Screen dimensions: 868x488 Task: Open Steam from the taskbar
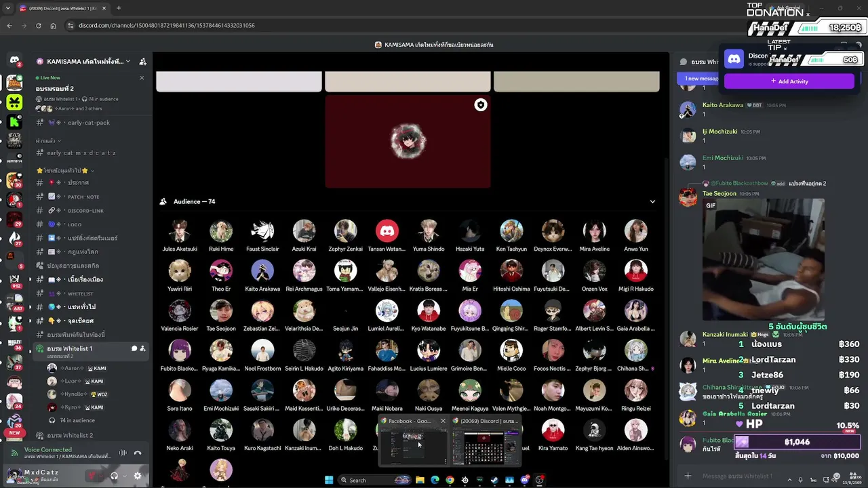(x=494, y=480)
